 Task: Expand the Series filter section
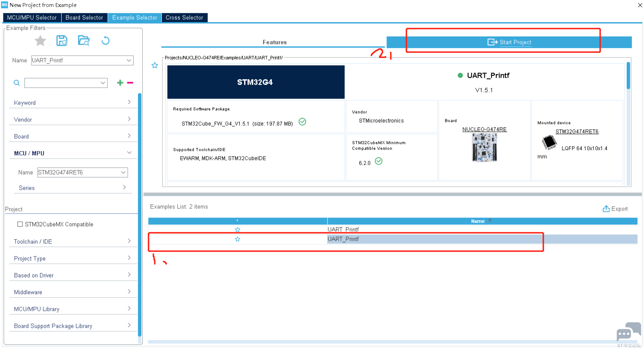click(x=73, y=188)
